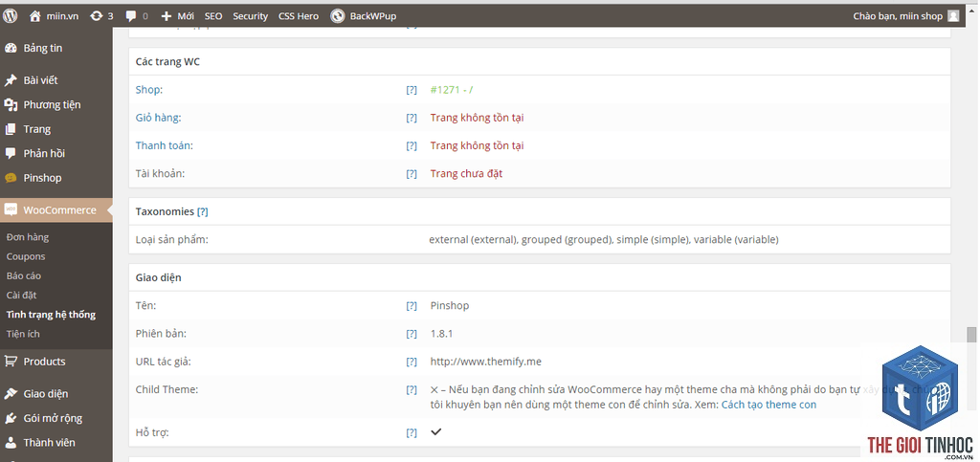Click the user avatar next to miin shop
The image size is (980, 462).
(x=953, y=15)
